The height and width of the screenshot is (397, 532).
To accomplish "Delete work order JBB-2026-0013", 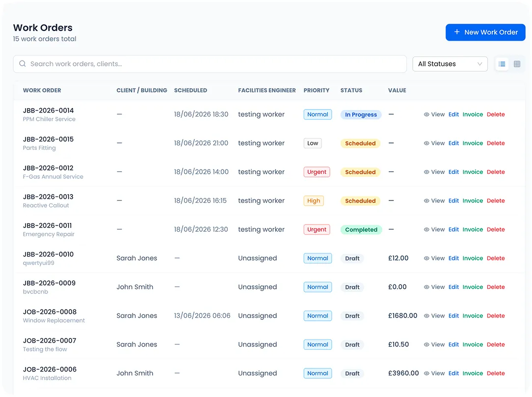I will pos(496,200).
